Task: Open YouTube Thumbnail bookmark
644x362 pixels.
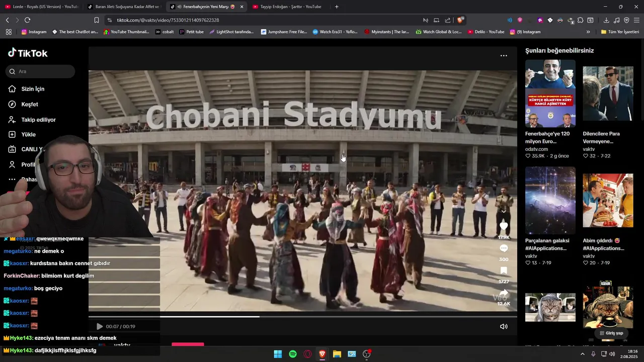Action: pyautogui.click(x=126, y=32)
